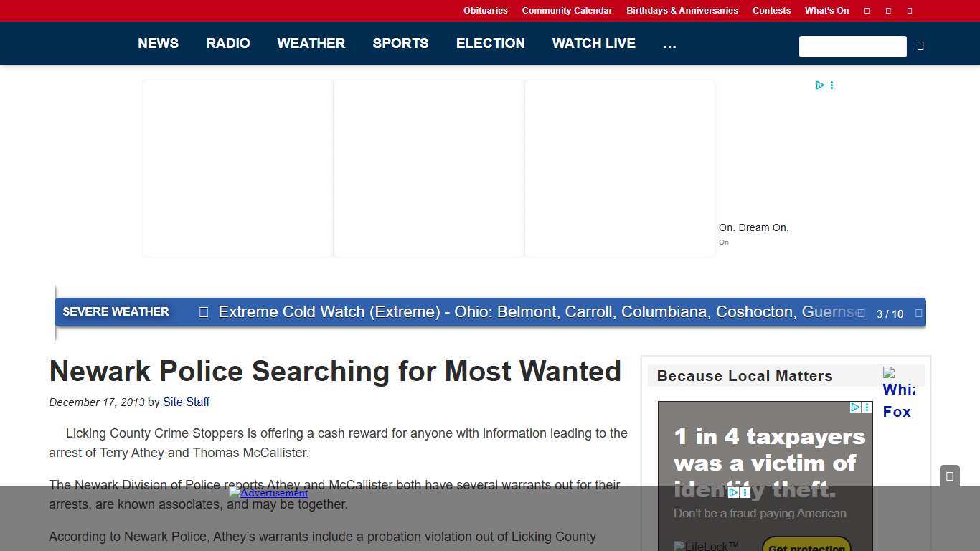980x551 pixels.
Task: Click the severe weather alert icon
Action: (204, 312)
